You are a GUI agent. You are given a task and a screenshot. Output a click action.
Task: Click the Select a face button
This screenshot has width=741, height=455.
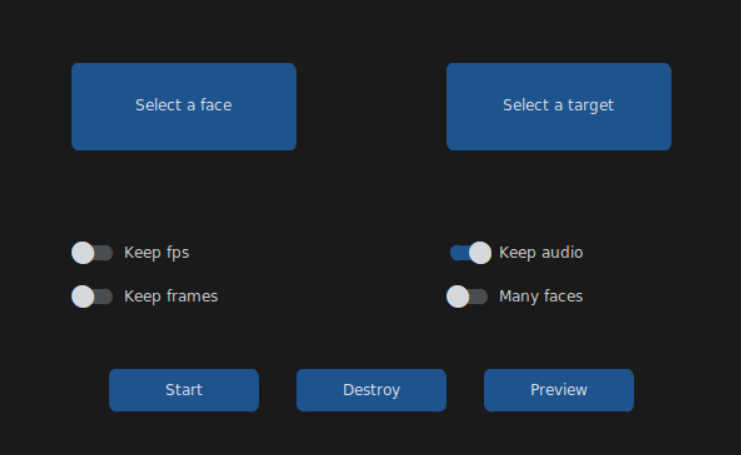tap(183, 106)
